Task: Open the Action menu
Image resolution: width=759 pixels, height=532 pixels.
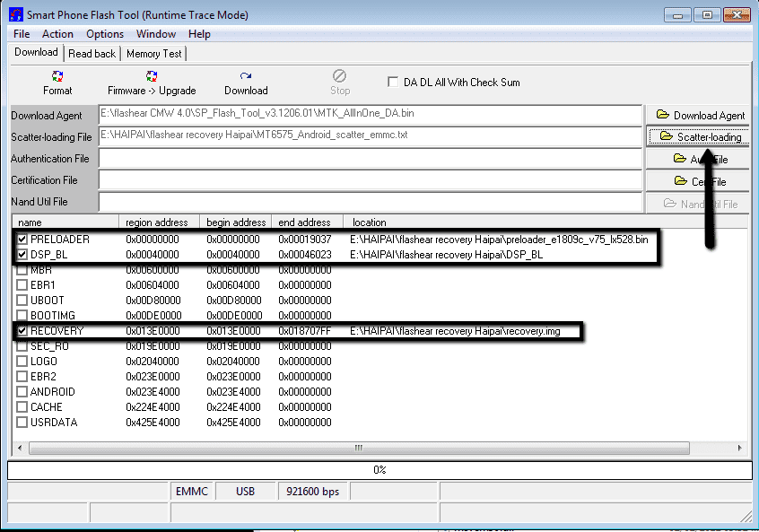Action: (x=57, y=34)
